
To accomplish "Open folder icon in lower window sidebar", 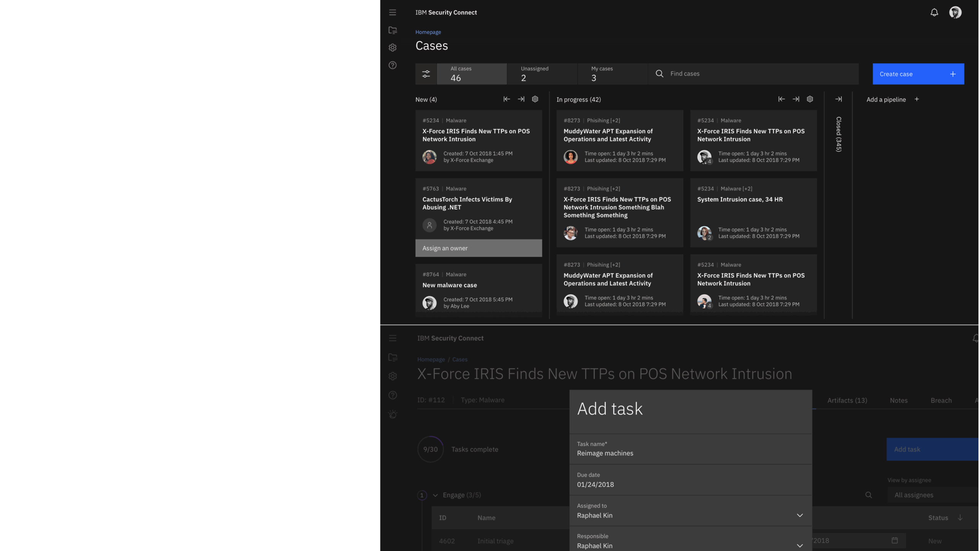I will click(392, 357).
